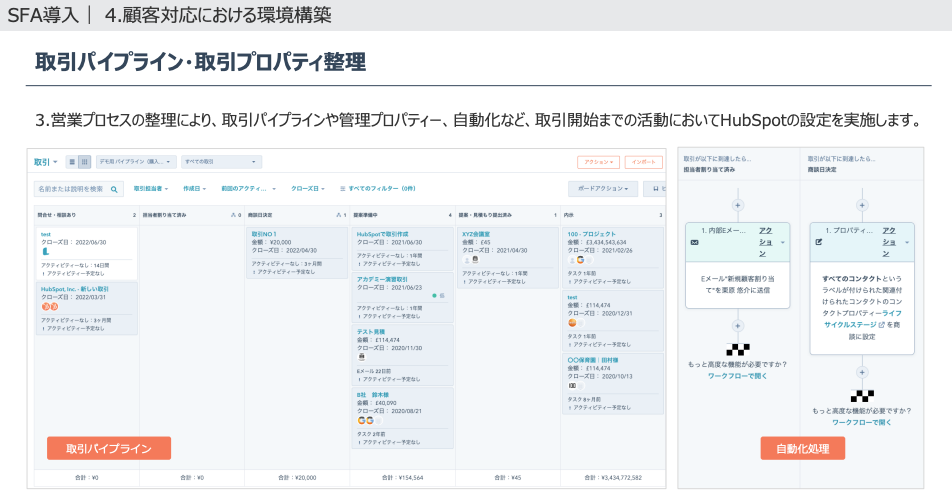Add step above the 内部Eメール action card
Viewport: 952px width, 499px height.
click(x=738, y=205)
